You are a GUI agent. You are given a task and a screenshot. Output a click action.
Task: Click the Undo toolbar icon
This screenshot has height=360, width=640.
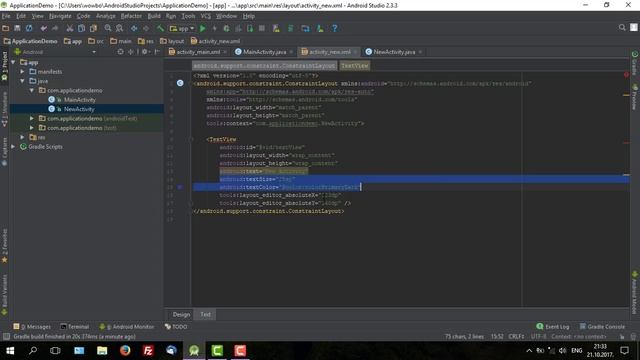click(x=43, y=28)
